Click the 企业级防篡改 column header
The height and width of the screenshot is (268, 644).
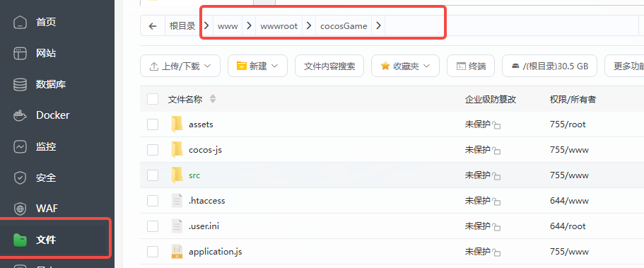491,99
